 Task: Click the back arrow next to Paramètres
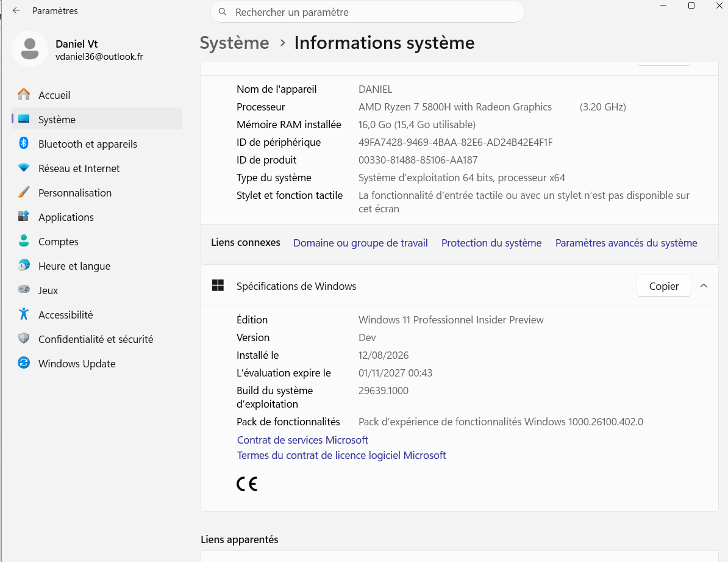[16, 11]
